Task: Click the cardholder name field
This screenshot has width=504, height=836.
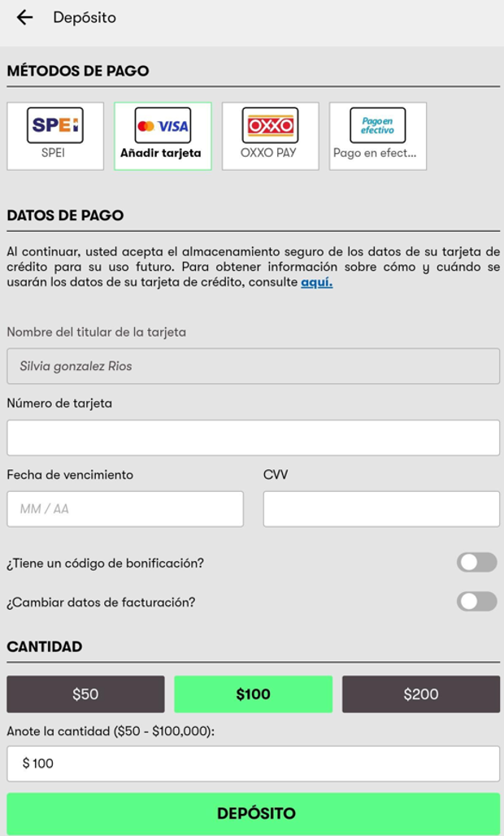Action: coord(253,366)
